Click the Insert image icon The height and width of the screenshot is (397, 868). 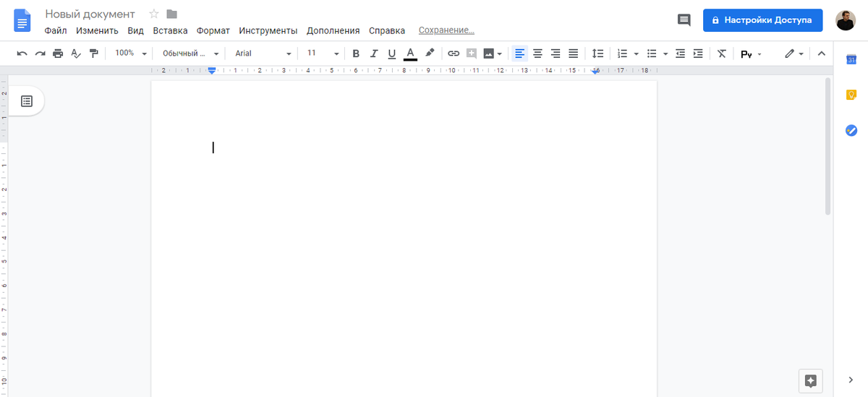click(x=489, y=54)
